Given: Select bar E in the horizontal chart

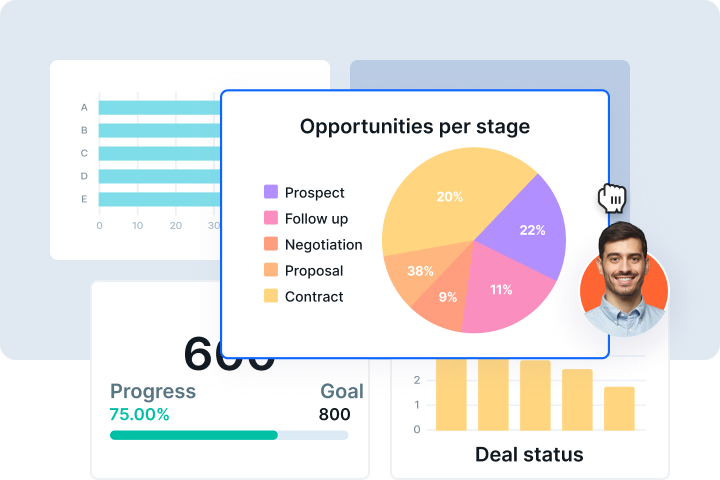Looking at the screenshot, I should click(x=158, y=199).
